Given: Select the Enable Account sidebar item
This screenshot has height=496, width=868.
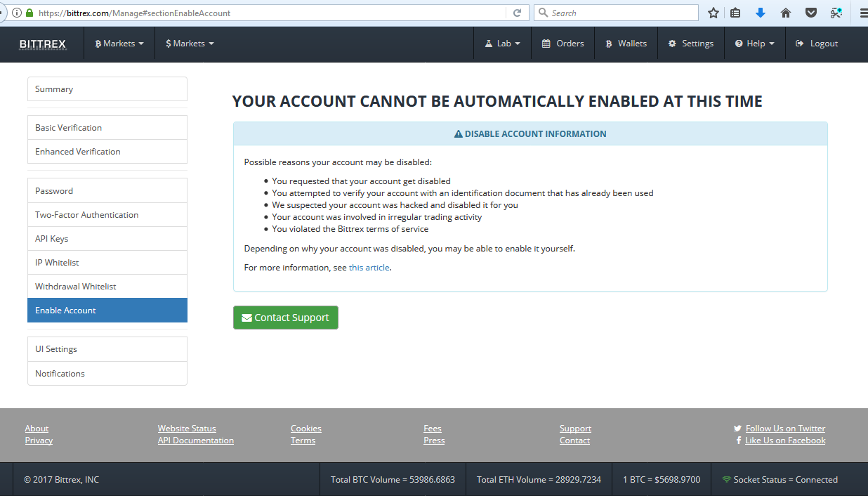Looking at the screenshot, I should click(107, 311).
